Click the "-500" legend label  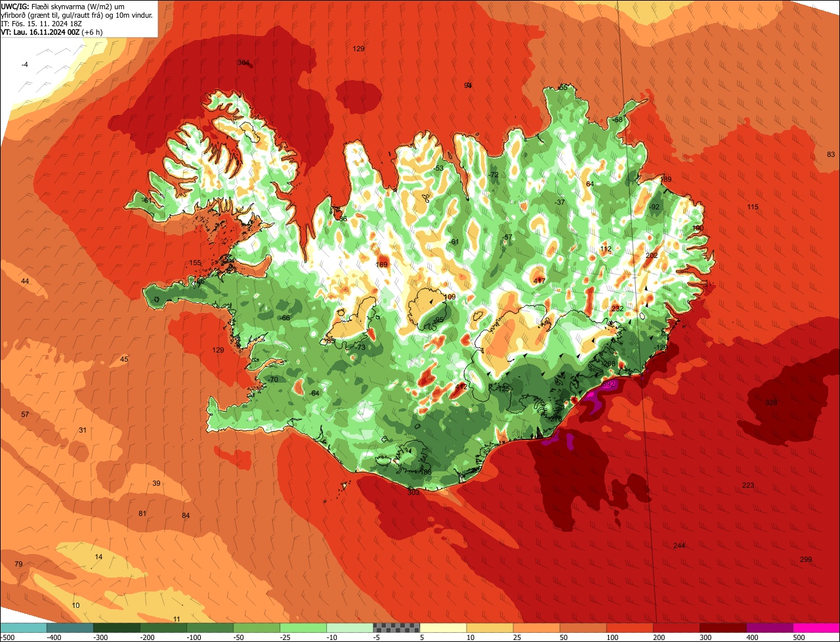click(x=7, y=637)
